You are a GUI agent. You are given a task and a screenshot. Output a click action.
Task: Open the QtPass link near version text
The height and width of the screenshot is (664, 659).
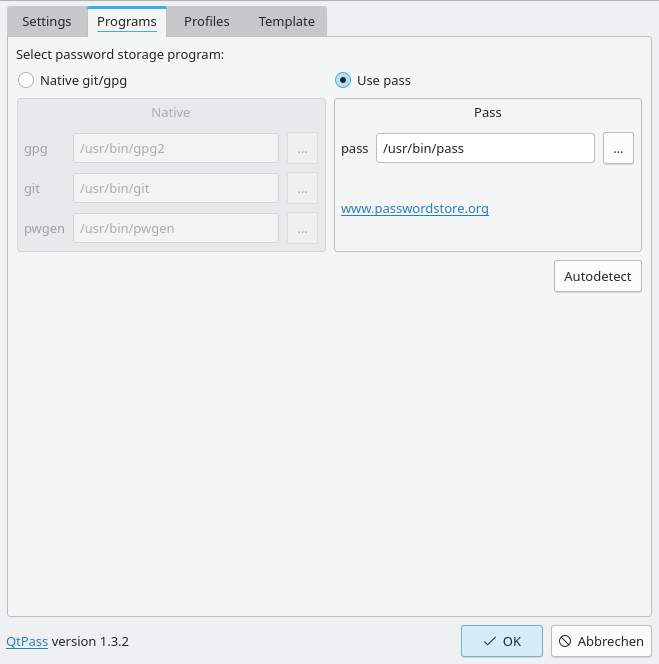(27, 641)
